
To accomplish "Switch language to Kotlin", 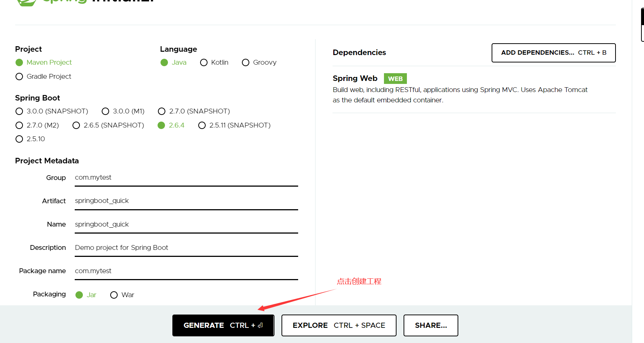I will coord(204,62).
